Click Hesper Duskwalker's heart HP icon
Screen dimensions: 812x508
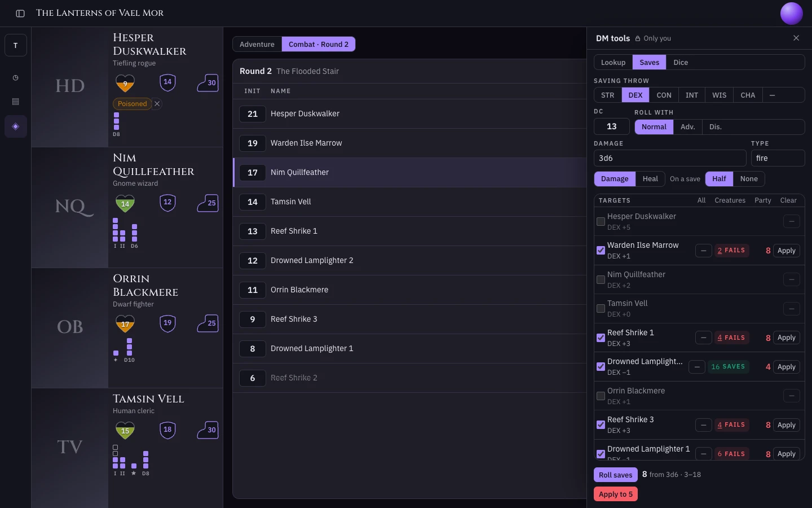[125, 83]
